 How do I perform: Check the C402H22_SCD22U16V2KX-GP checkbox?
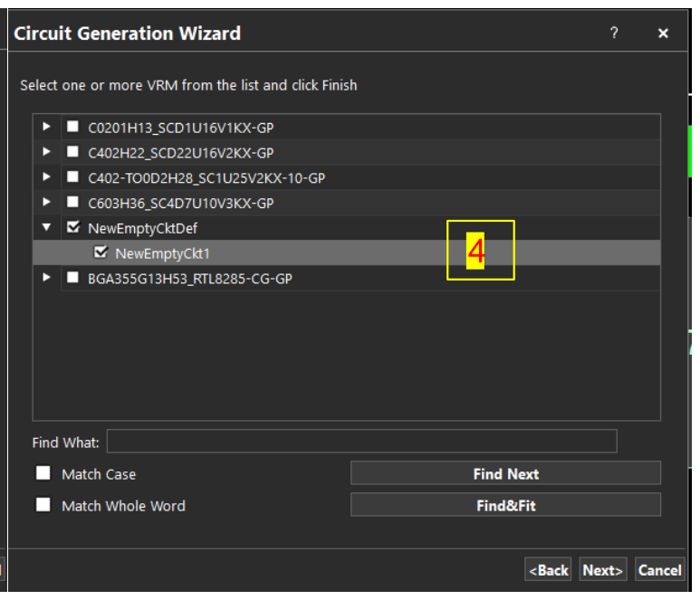[x=72, y=152]
